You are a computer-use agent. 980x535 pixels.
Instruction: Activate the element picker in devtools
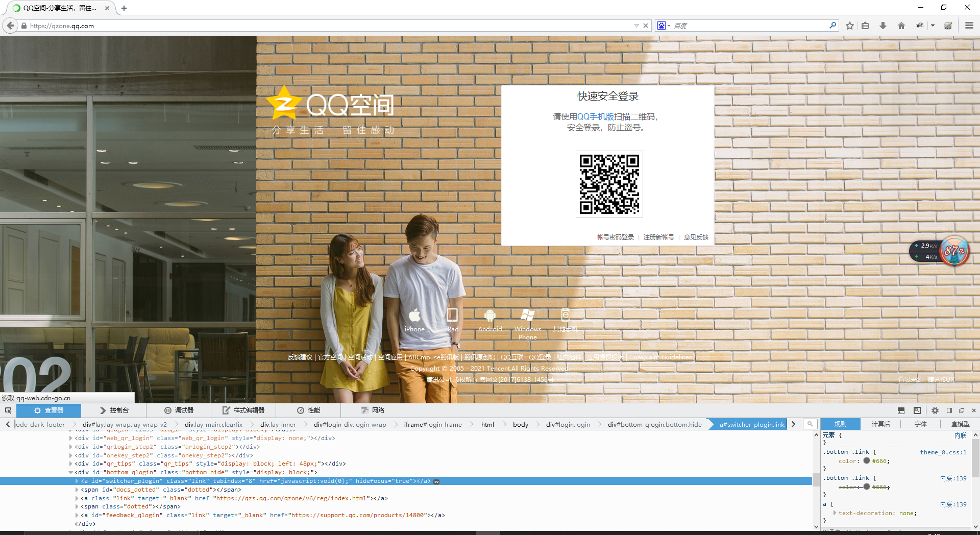(x=8, y=410)
